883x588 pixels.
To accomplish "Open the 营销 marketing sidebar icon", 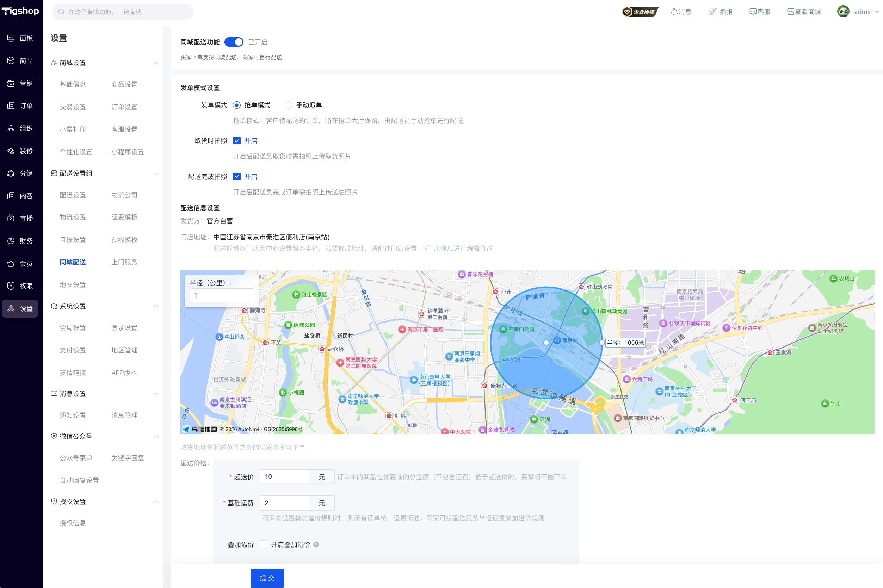I will (x=11, y=83).
